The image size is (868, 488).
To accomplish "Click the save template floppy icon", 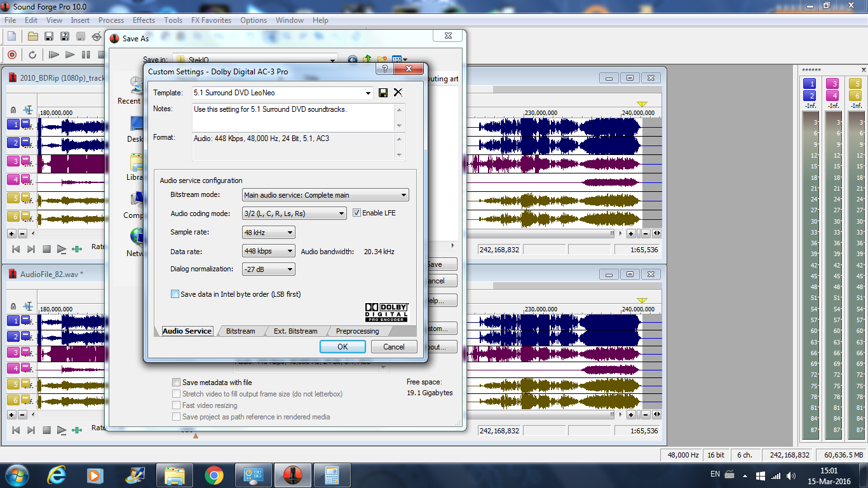I will [383, 93].
